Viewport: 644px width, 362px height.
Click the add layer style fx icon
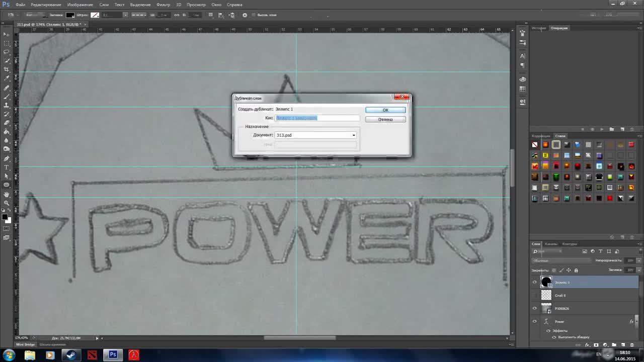(x=587, y=345)
